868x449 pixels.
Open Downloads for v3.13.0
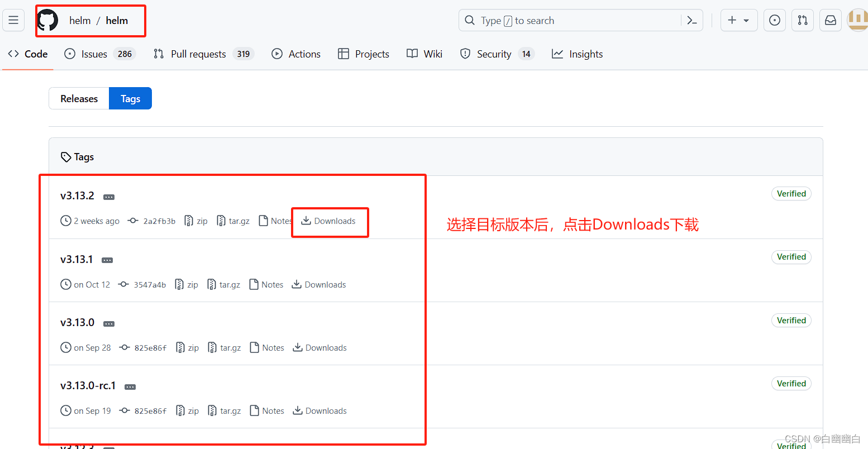(319, 348)
